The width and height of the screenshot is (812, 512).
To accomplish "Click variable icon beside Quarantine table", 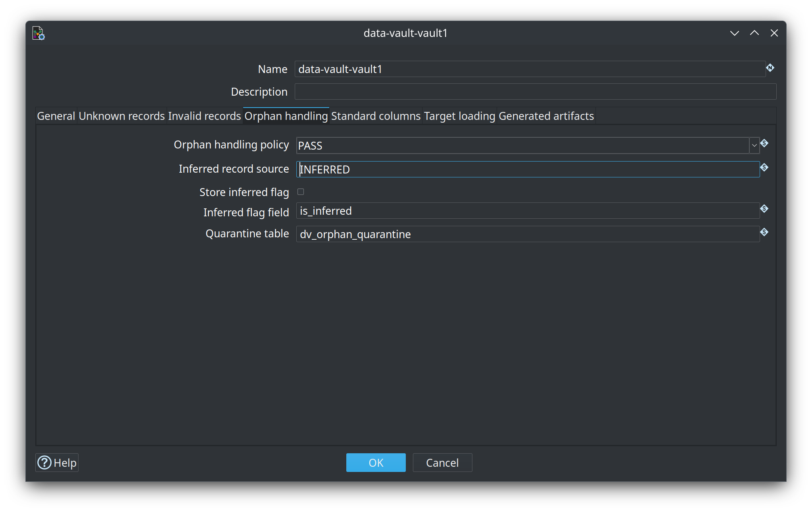I will 764,232.
